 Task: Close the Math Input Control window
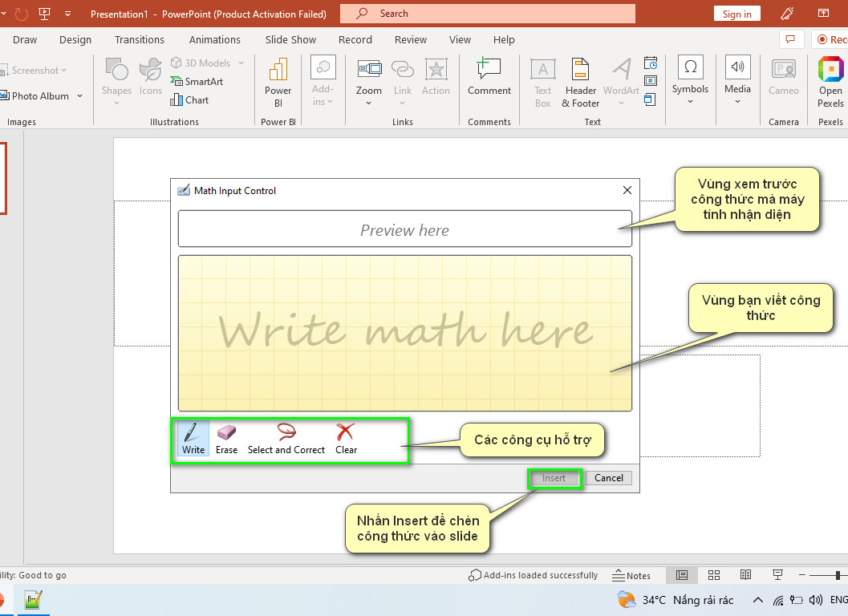627,190
